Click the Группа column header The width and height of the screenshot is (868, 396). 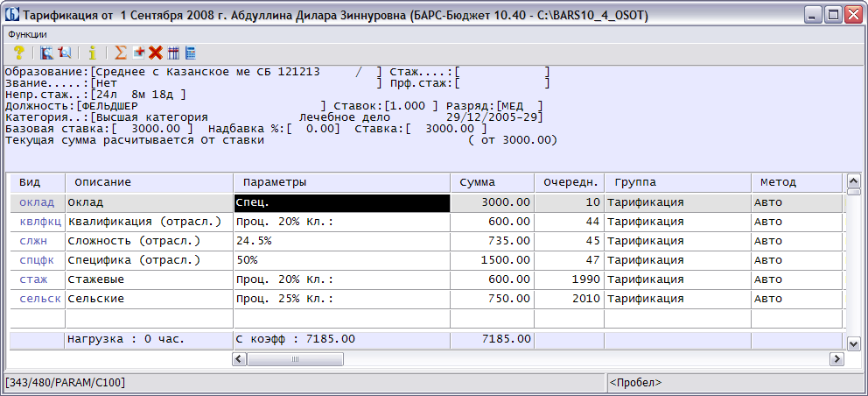[677, 182]
